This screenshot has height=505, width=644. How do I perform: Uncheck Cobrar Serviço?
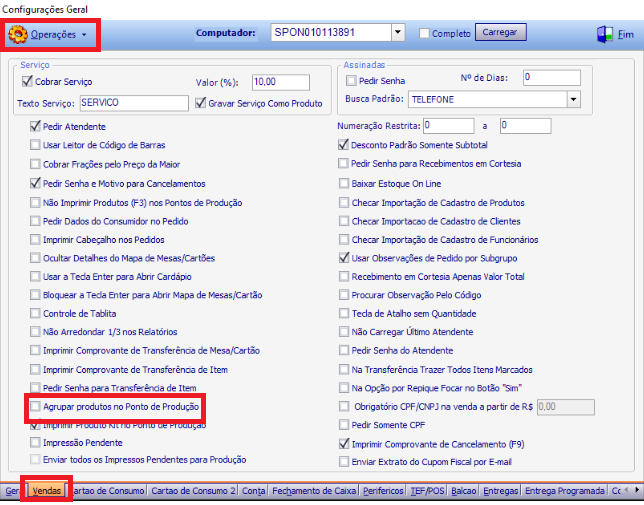[27, 81]
